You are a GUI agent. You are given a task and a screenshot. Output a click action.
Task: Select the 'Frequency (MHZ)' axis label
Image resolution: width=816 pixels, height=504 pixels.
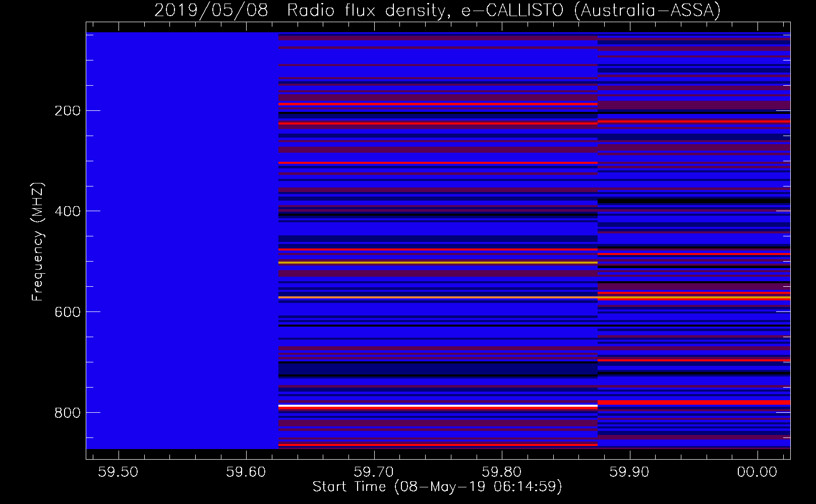pos(38,241)
